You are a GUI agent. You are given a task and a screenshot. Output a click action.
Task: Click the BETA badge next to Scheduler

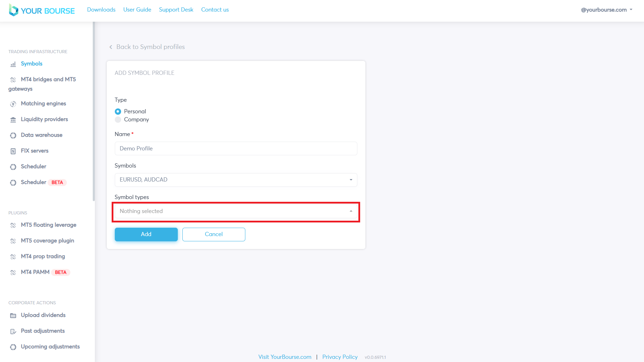(x=57, y=183)
